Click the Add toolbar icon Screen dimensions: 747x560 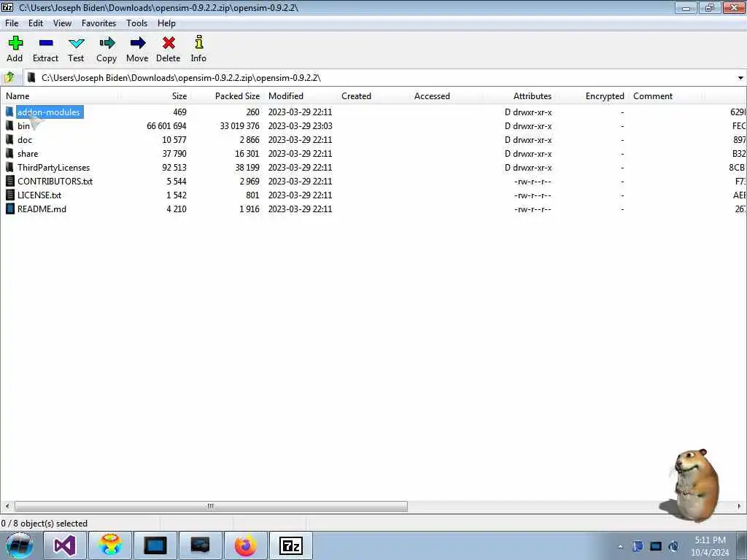click(x=15, y=49)
